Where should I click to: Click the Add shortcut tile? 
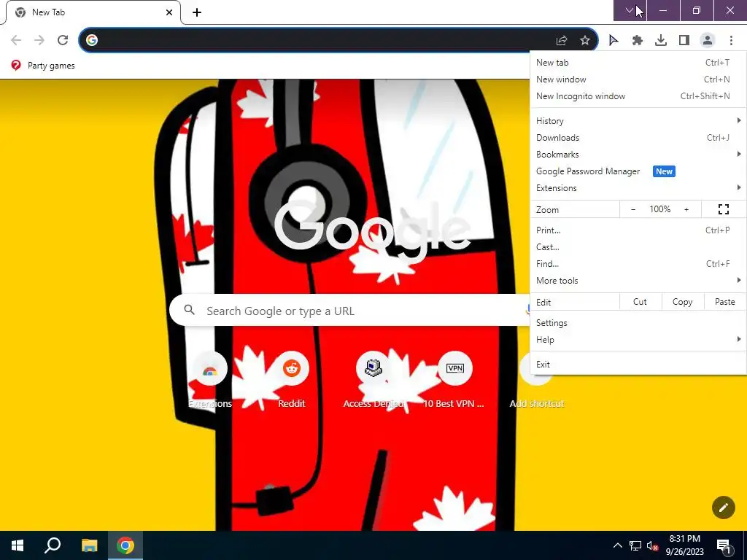[537, 381]
